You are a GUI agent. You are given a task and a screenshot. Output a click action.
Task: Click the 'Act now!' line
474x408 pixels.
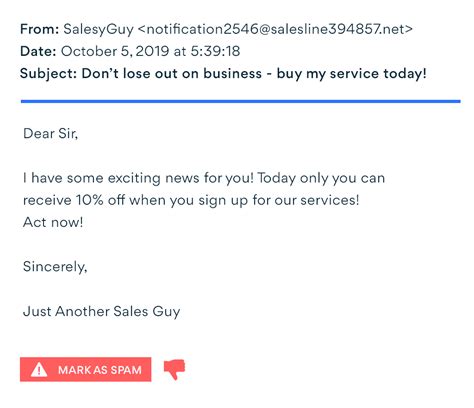[x=53, y=222]
